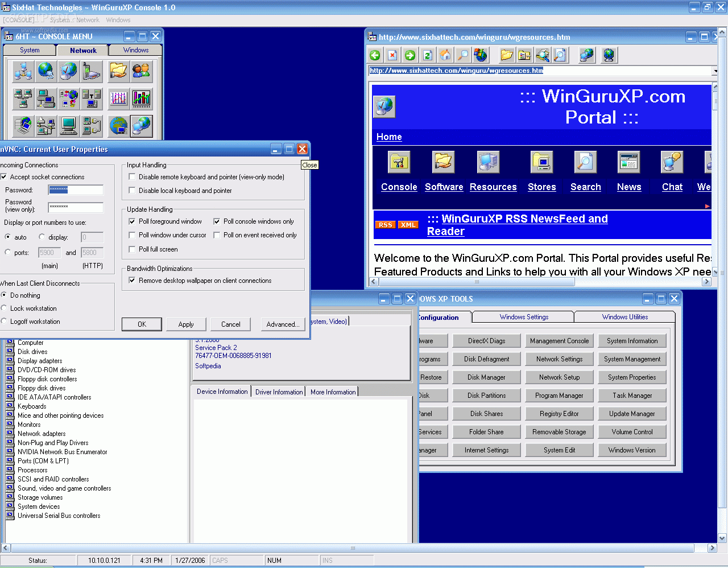The width and height of the screenshot is (728, 568).
Task: Enable Poll full screen checkbox
Action: (x=133, y=249)
